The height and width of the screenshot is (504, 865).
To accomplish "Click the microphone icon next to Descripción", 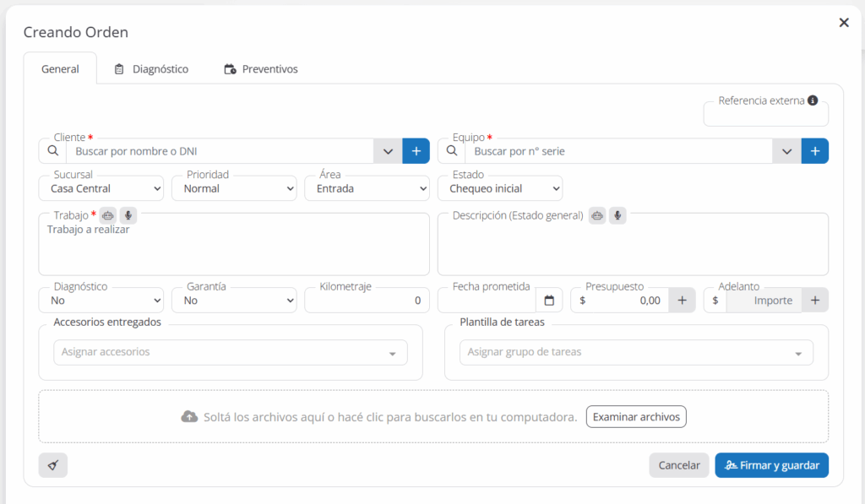I will click(617, 215).
